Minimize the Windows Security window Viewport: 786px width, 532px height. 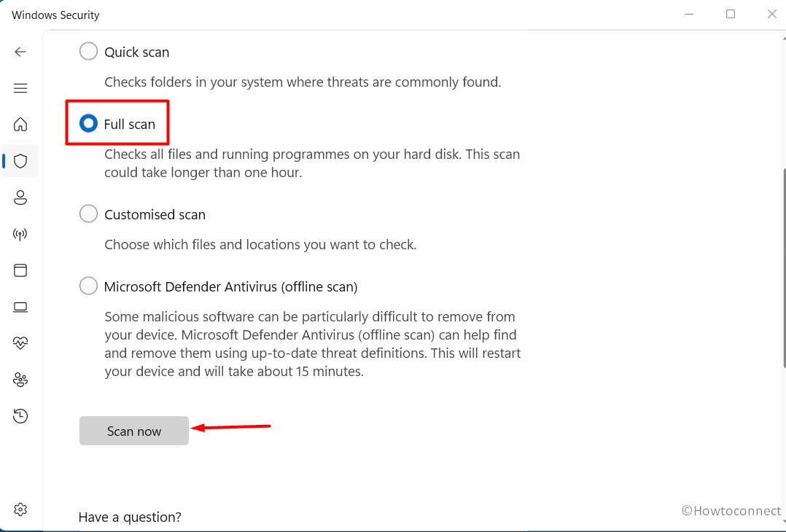pyautogui.click(x=689, y=14)
